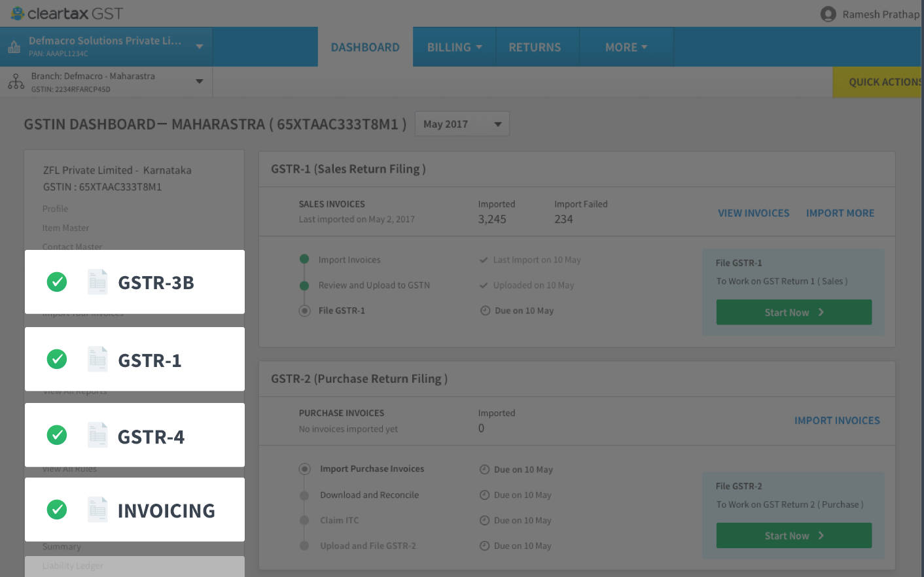
Task: Open the GSTR-3B document icon
Action: (98, 282)
